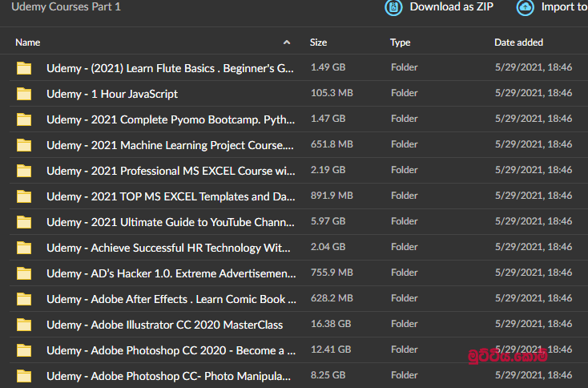Open 'Udemy - 2021 TOP MS EXCEL Templates' name
Image resolution: width=588 pixels, height=388 pixels.
171,196
